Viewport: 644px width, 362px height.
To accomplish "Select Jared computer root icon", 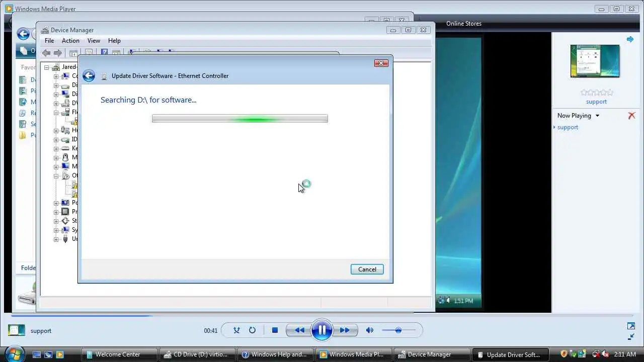I will point(55,67).
